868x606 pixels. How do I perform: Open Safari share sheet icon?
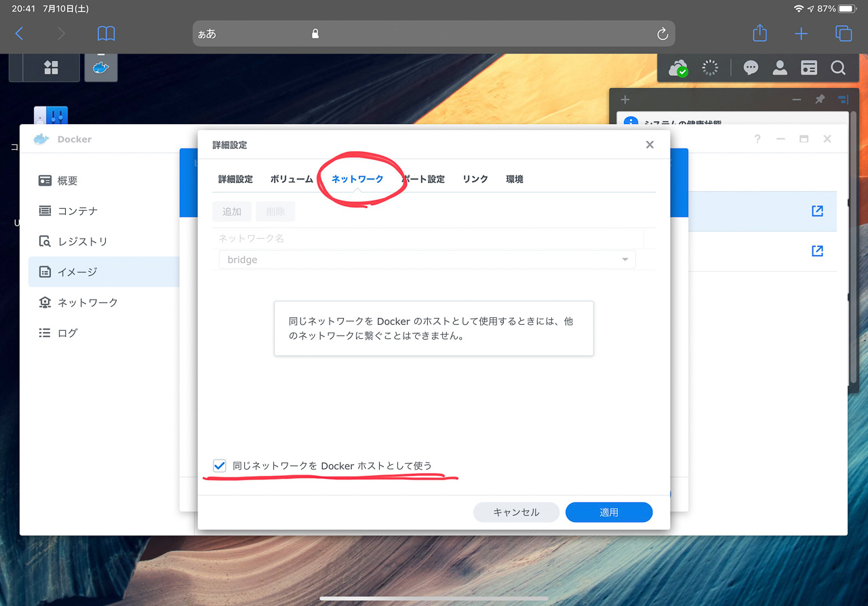pyautogui.click(x=759, y=33)
